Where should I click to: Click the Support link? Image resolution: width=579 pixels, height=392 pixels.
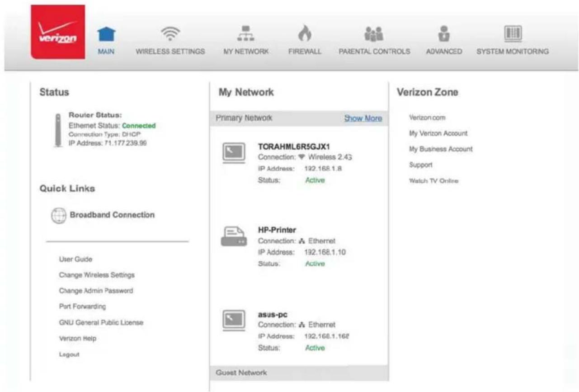[x=421, y=165]
